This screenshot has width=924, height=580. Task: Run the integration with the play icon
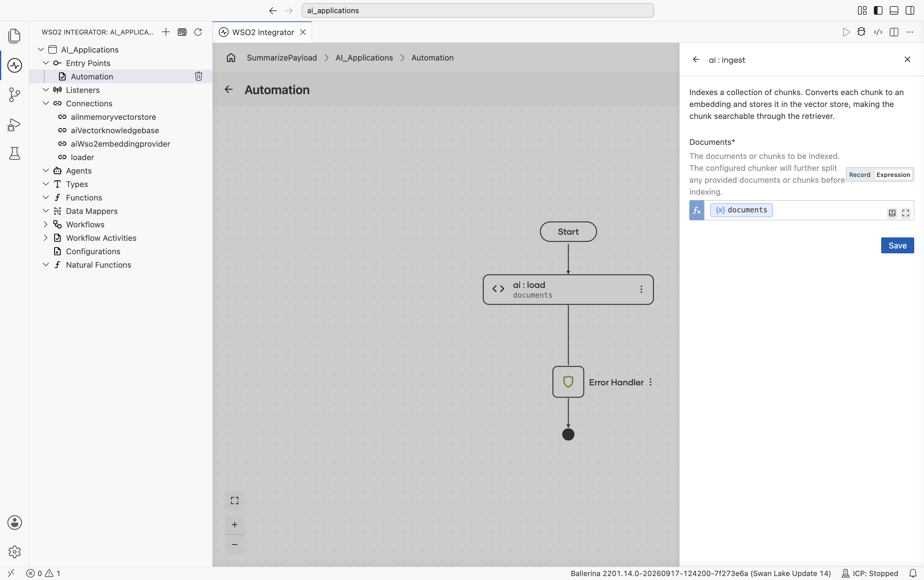(x=846, y=32)
